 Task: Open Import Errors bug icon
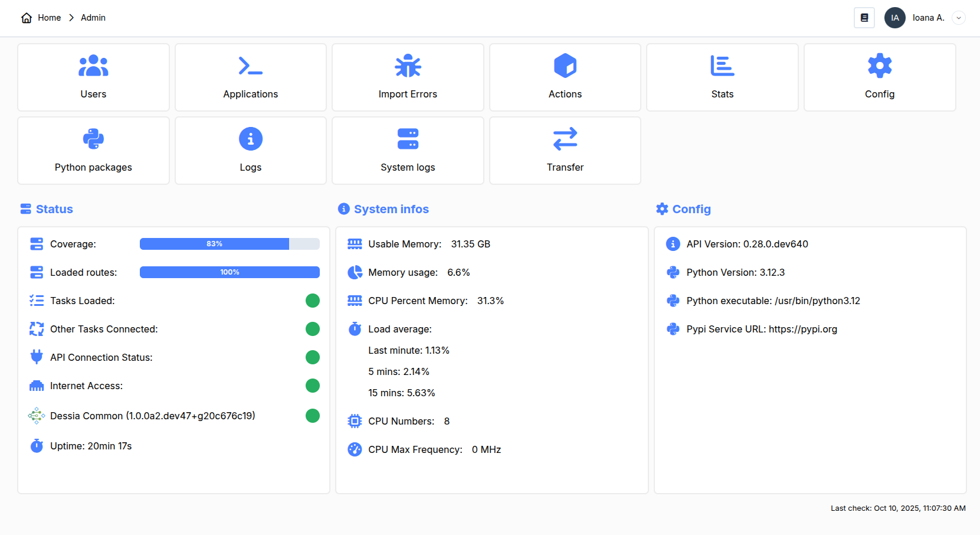(x=408, y=66)
